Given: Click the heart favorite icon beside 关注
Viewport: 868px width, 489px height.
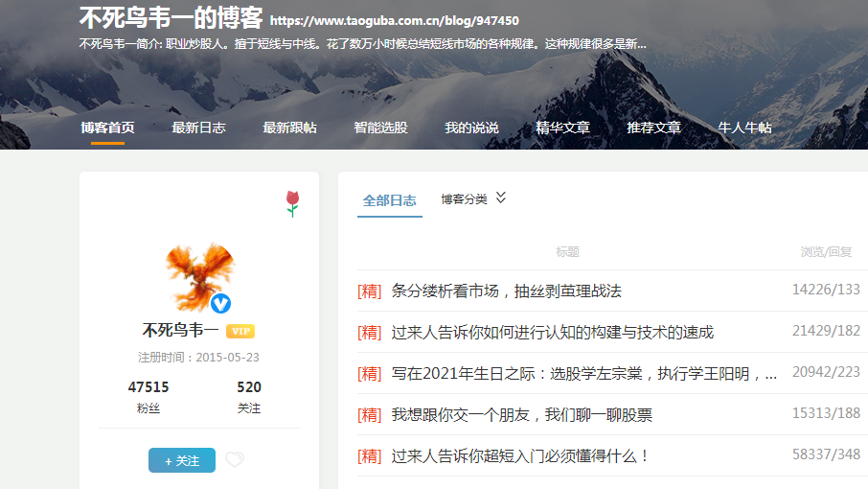Looking at the screenshot, I should 235,459.
